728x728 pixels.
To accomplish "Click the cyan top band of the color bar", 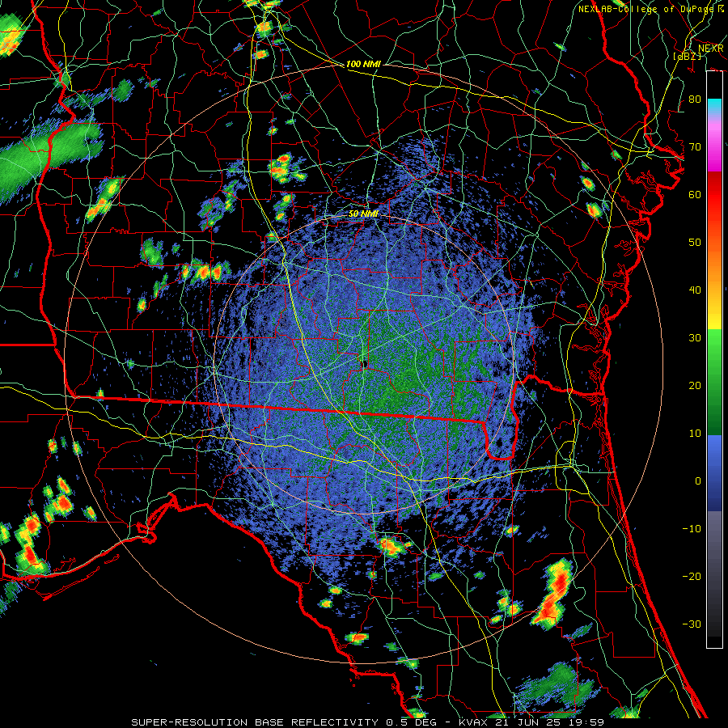I will [x=714, y=104].
